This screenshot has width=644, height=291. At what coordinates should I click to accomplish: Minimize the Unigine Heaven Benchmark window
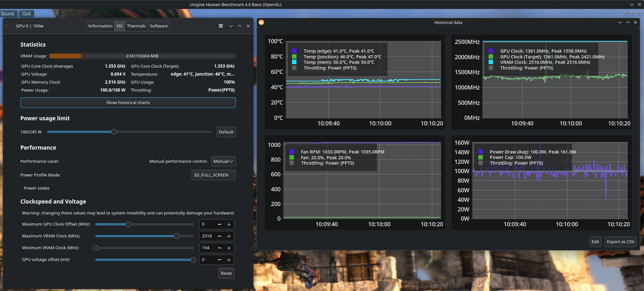pyautogui.click(x=632, y=4)
